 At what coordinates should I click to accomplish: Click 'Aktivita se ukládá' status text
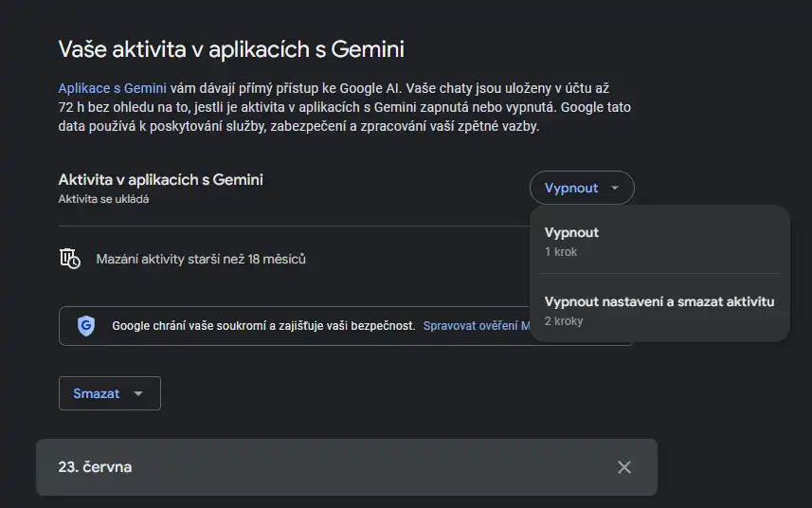103,199
